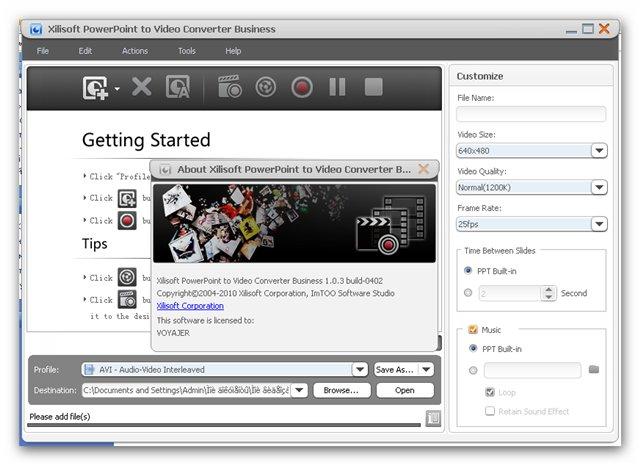The height and width of the screenshot is (465, 640).
Task: Click the Browse button
Action: 342,390
